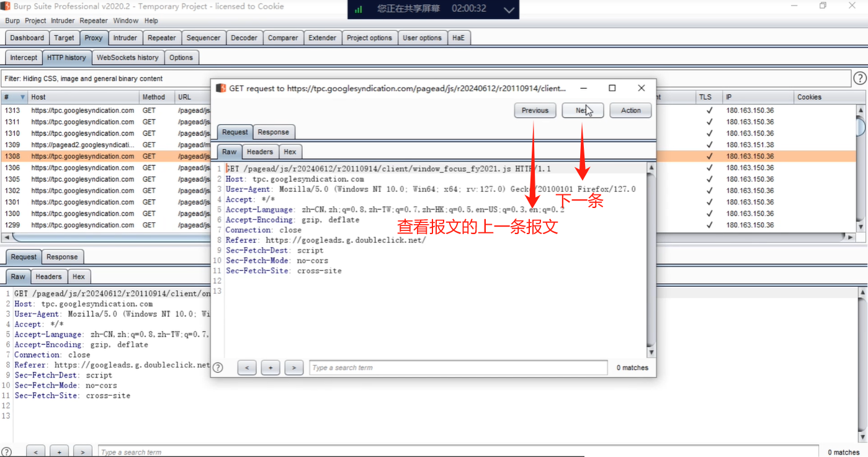868x457 pixels.
Task: Open the filter help question mark icon
Action: [x=859, y=79]
